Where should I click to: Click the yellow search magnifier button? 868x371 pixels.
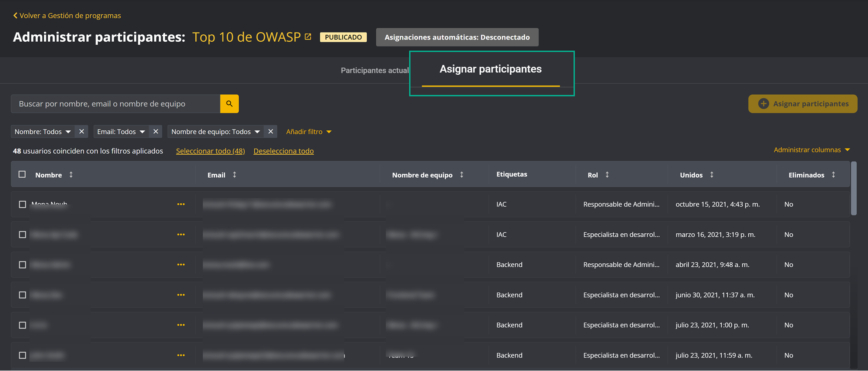click(x=229, y=104)
